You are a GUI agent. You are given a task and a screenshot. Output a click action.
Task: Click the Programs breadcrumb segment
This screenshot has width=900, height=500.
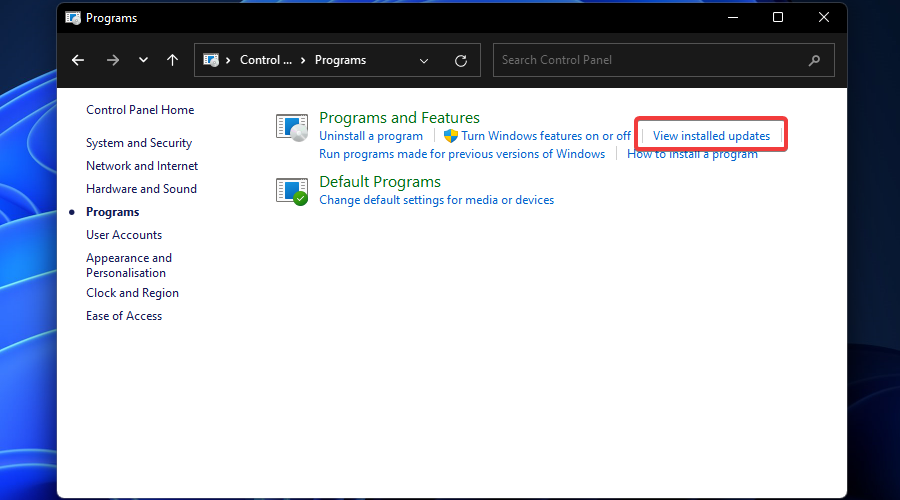click(x=340, y=60)
